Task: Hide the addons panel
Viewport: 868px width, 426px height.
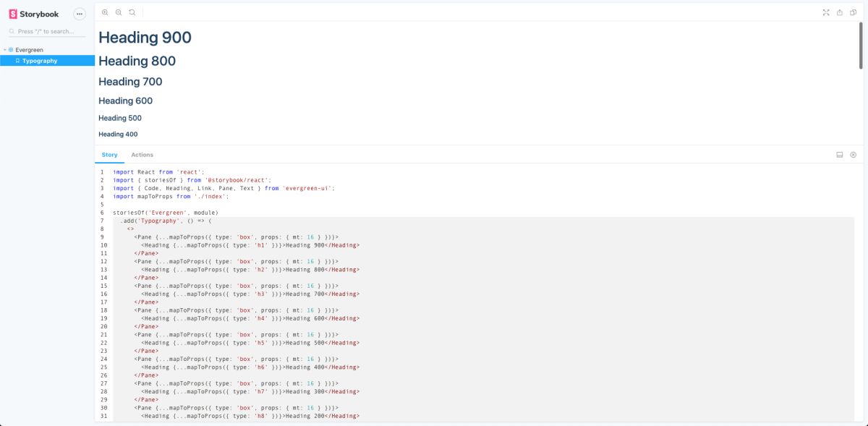Action: [x=853, y=154]
